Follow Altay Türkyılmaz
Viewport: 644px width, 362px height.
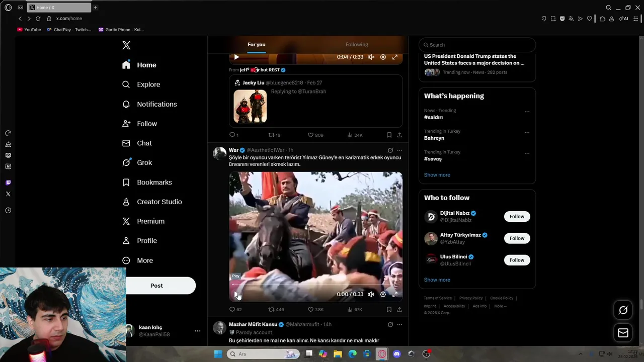[x=517, y=238]
